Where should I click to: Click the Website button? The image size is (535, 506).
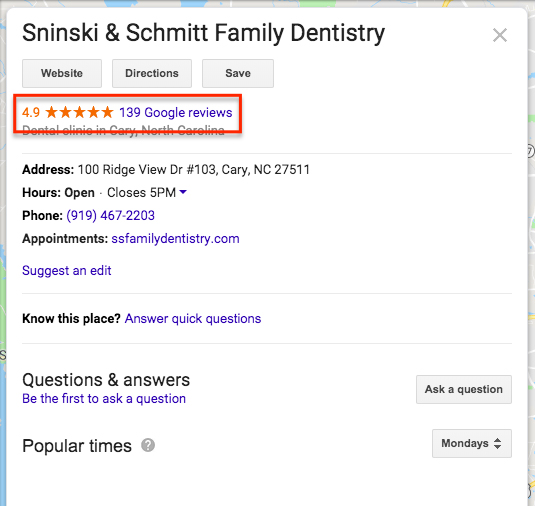click(x=62, y=73)
